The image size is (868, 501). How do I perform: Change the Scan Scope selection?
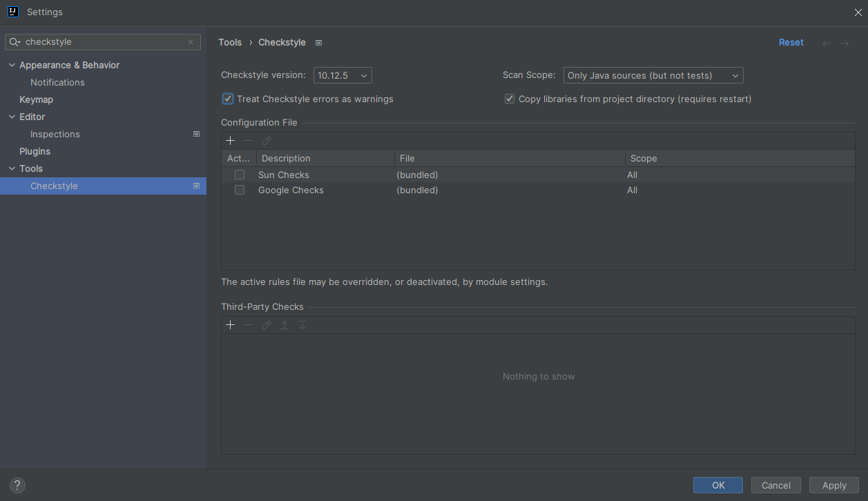[x=653, y=75]
